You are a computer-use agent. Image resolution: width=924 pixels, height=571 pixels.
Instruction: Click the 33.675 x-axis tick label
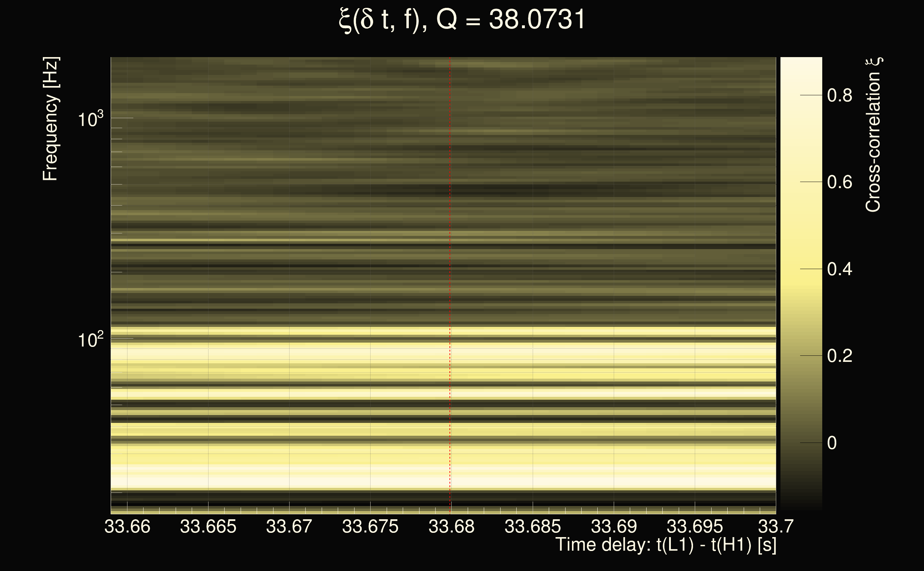(x=370, y=526)
